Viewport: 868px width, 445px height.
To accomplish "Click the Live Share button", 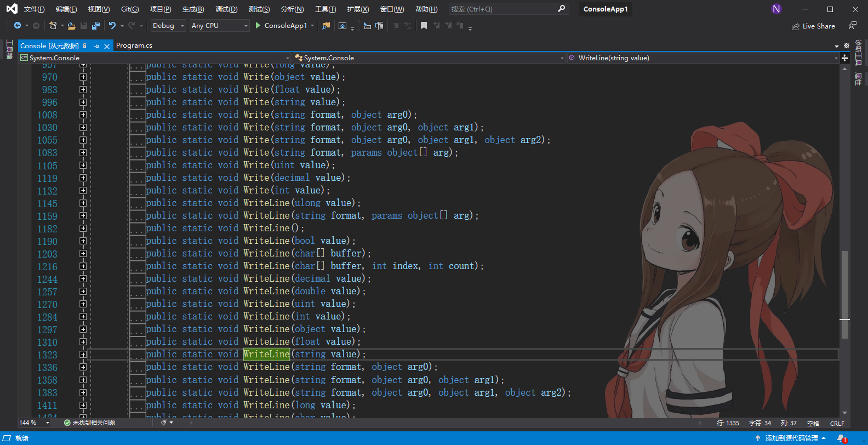I will 813,26.
